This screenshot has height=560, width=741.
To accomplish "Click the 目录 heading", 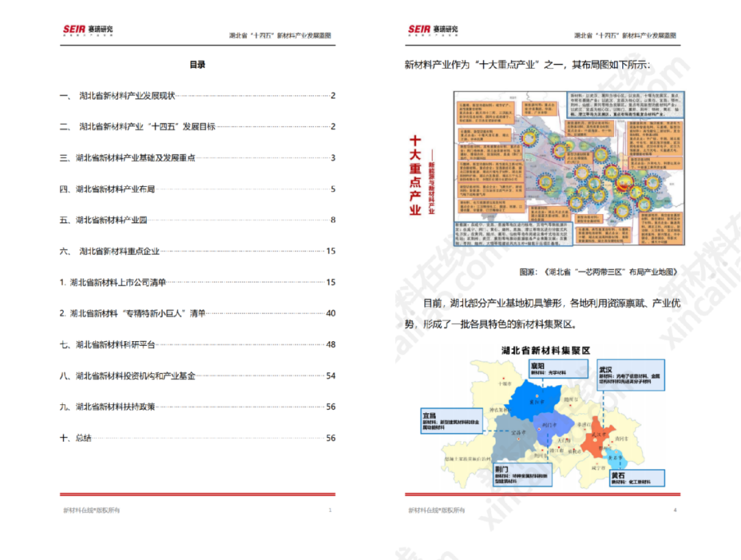I will point(197,65).
